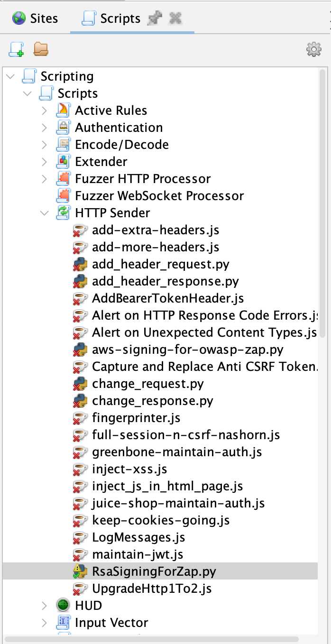Expand the Active Rules category
Viewport: 331px width, 644px height.
tap(45, 110)
